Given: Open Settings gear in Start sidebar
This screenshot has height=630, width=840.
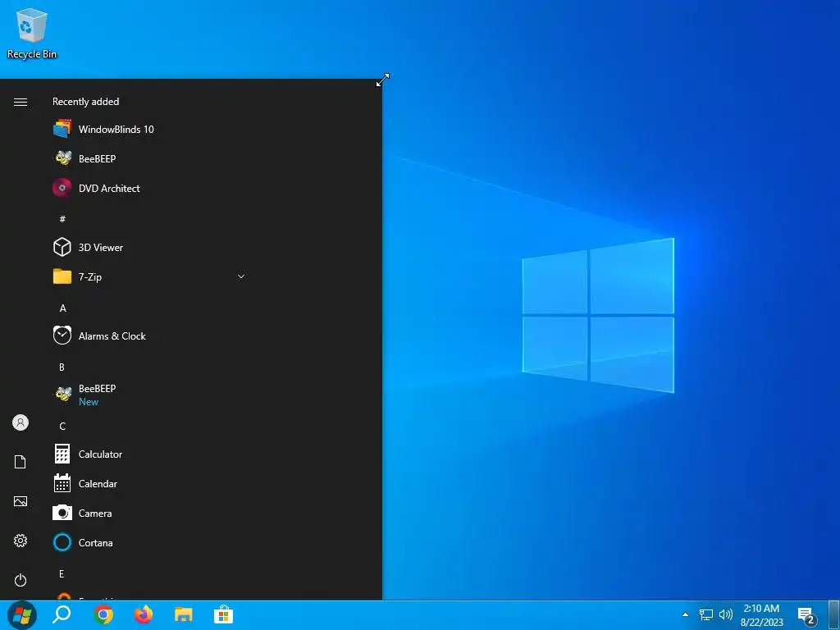Looking at the screenshot, I should point(21,541).
